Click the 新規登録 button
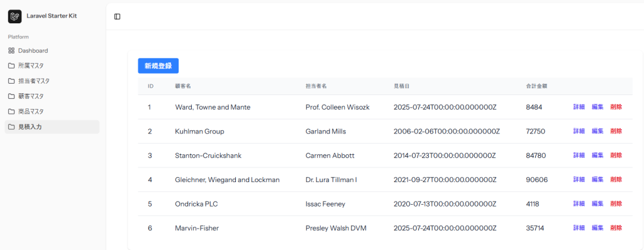 pyautogui.click(x=158, y=65)
